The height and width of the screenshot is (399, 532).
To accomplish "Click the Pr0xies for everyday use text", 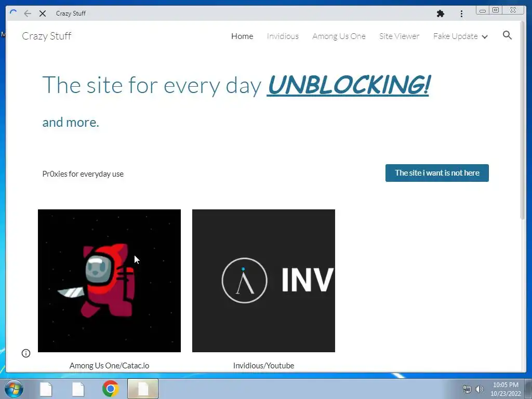I will [83, 174].
